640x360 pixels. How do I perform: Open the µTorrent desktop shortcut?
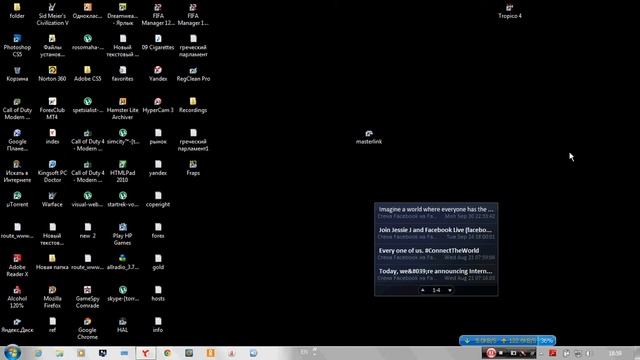tap(17, 199)
